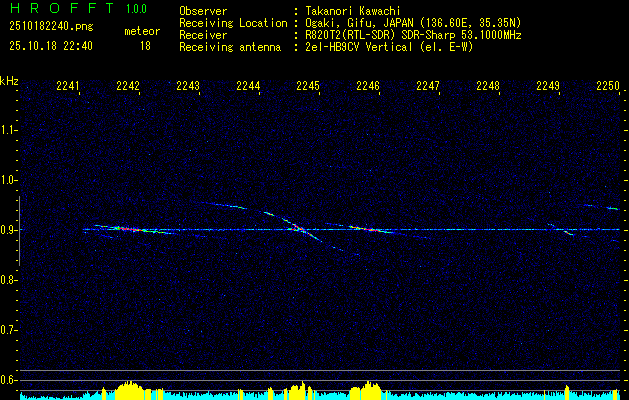Click the 0.9 kHz frequency label
Viewport: 629px width, 400px height.
8,230
